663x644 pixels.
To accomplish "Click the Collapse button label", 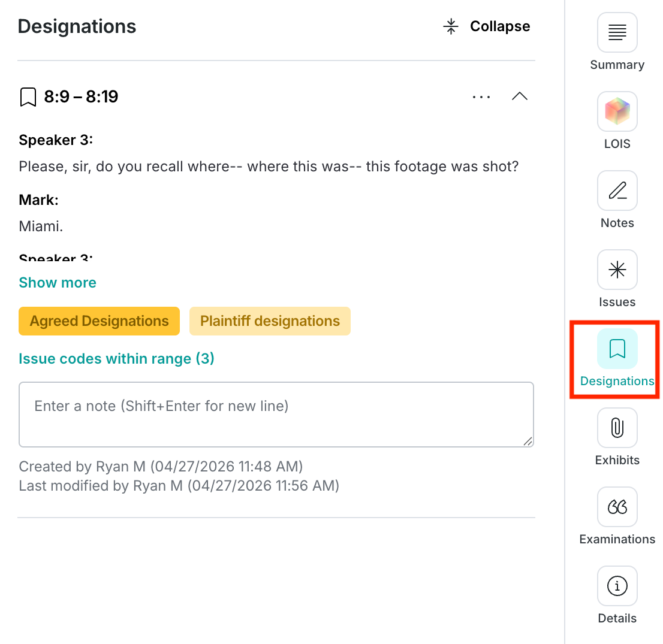I will (x=500, y=26).
